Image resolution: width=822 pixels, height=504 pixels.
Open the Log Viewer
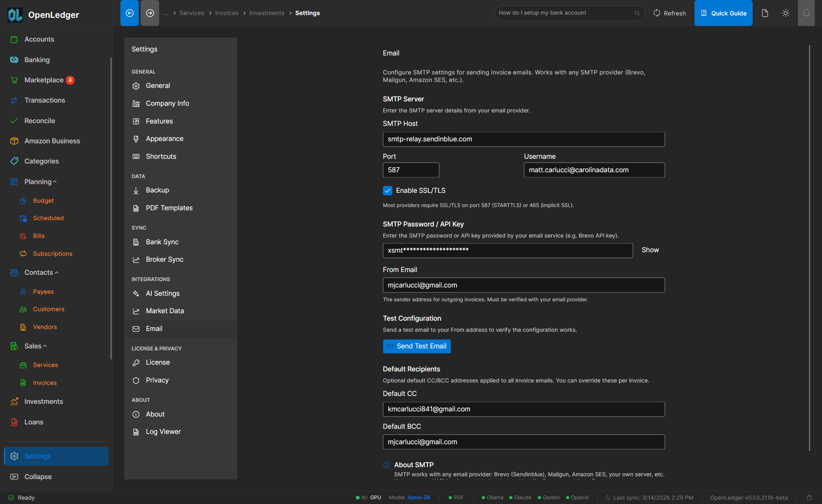[x=163, y=431]
